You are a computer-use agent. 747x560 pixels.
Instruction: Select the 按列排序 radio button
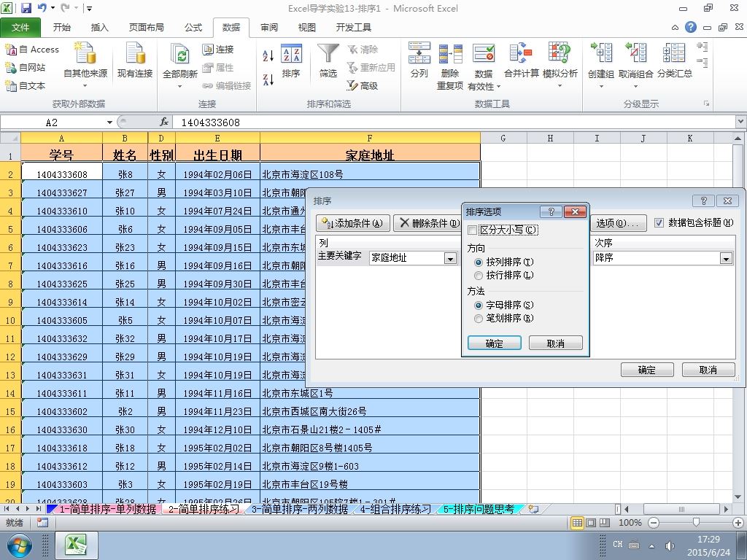(x=479, y=262)
